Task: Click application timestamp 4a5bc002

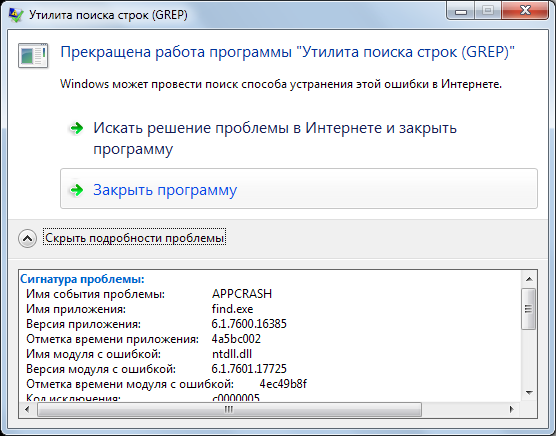Action: [236, 339]
